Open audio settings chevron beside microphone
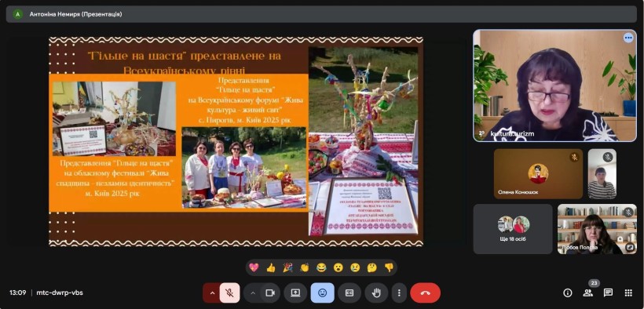This screenshot has width=644, height=309. coord(212,293)
